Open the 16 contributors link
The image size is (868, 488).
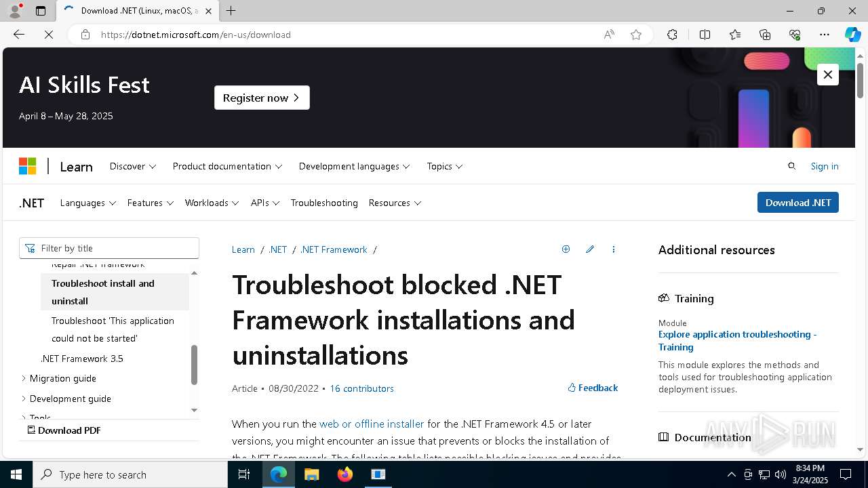tap(361, 388)
